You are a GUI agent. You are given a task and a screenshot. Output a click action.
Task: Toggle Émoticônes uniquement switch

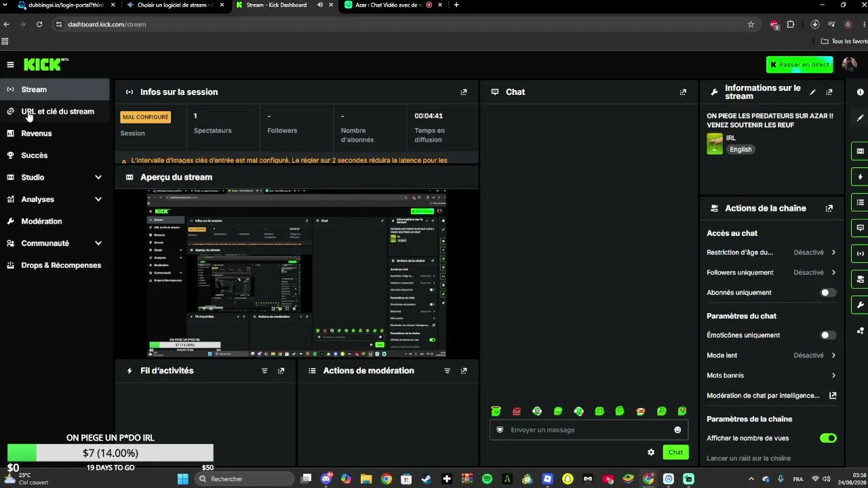click(x=828, y=335)
